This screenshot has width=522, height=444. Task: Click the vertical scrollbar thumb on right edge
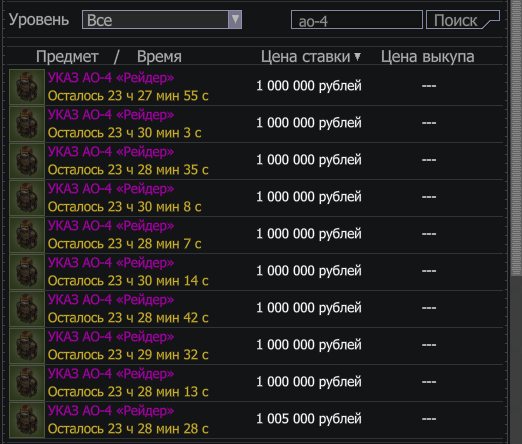coord(516,137)
